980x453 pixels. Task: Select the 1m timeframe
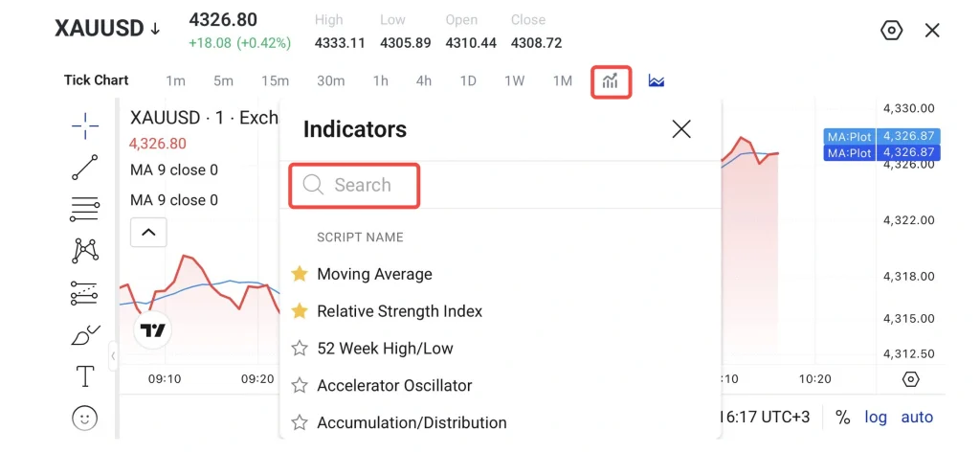coord(176,80)
